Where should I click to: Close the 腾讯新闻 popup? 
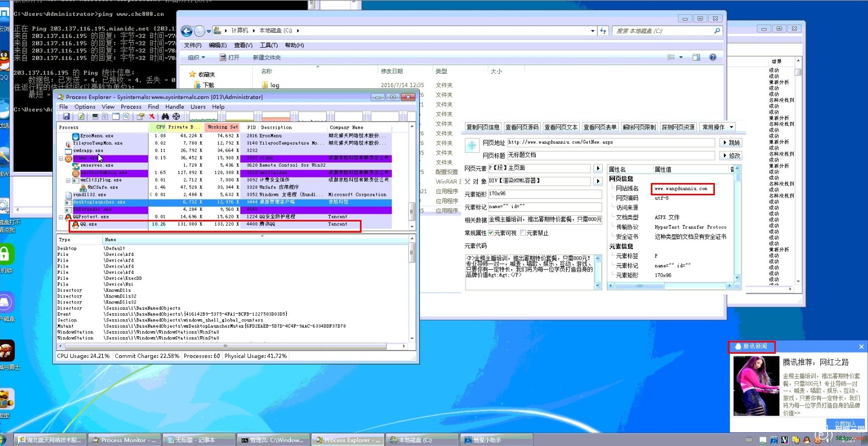click(861, 347)
